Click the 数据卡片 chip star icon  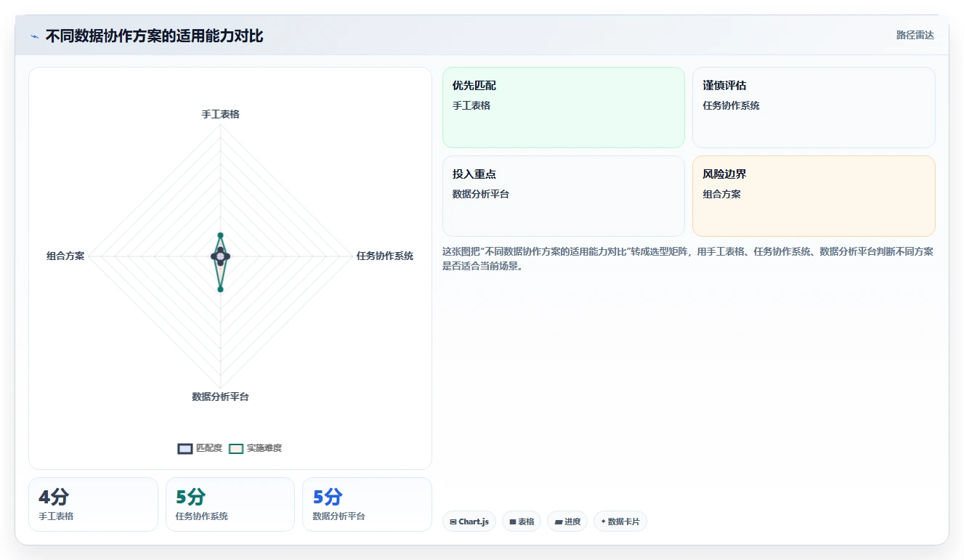pyautogui.click(x=603, y=522)
